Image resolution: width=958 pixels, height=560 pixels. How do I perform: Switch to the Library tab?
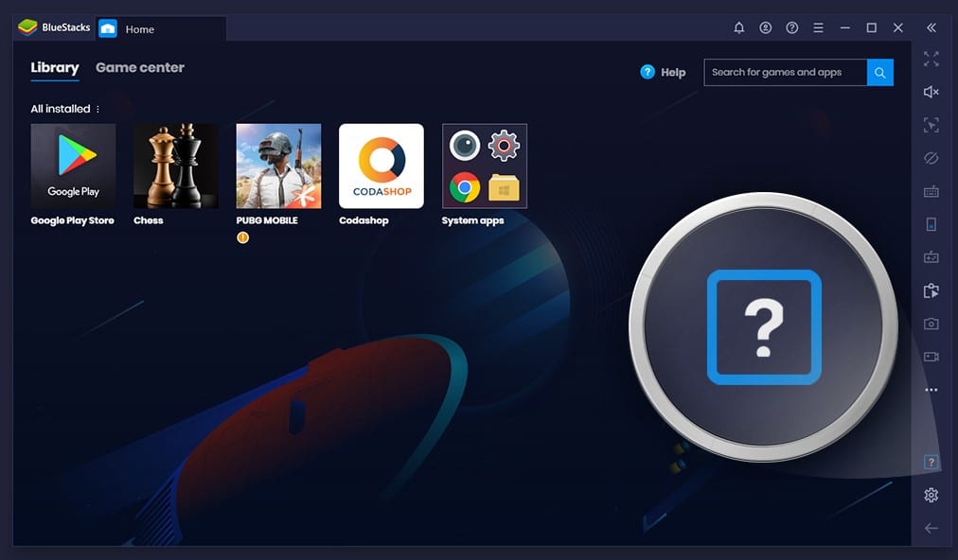click(x=55, y=68)
